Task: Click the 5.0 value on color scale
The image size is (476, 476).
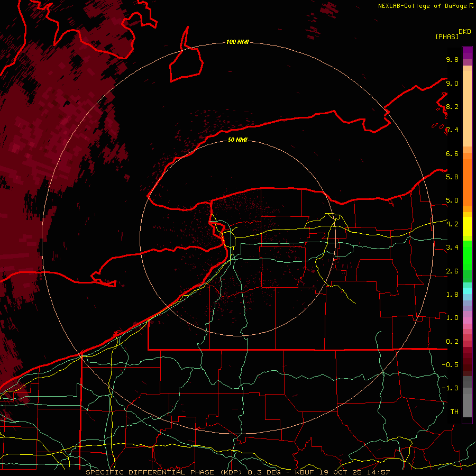Action: (x=452, y=200)
